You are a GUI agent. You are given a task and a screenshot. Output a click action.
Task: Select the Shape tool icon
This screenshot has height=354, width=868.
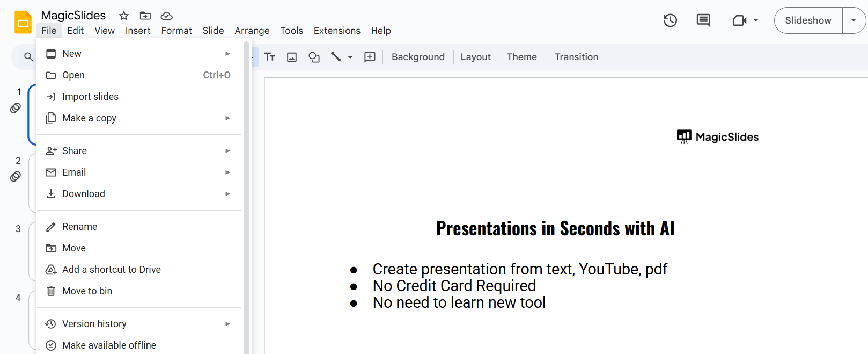pyautogui.click(x=314, y=57)
